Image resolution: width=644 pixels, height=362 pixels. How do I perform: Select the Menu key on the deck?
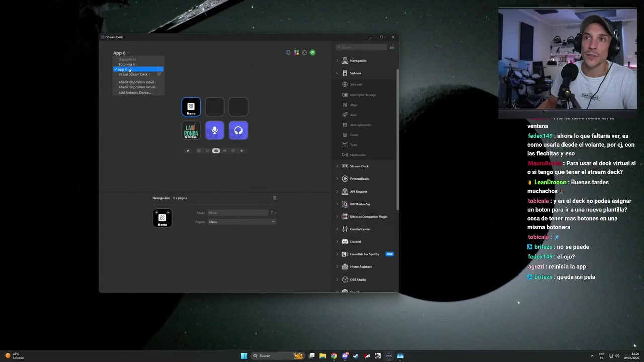[191, 107]
